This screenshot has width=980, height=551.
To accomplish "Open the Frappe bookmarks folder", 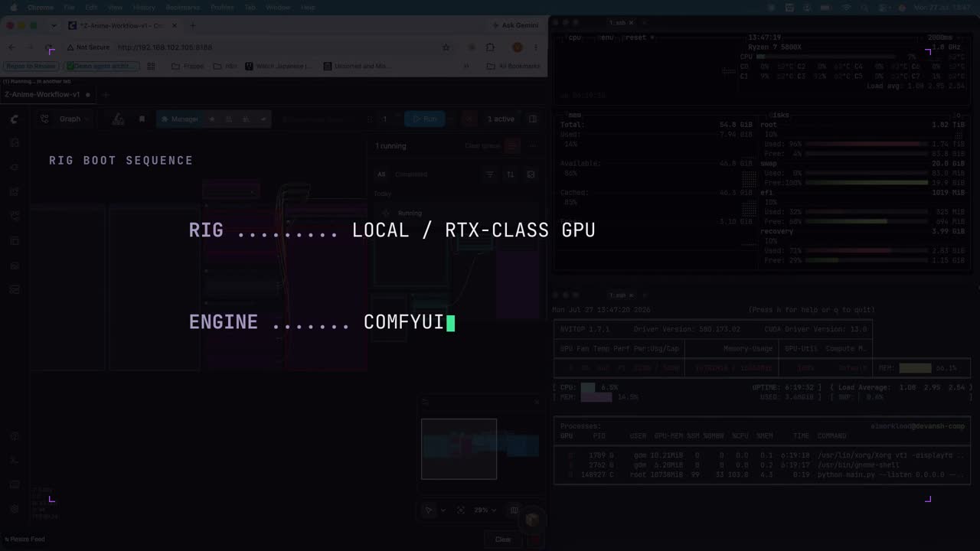I will [188, 66].
